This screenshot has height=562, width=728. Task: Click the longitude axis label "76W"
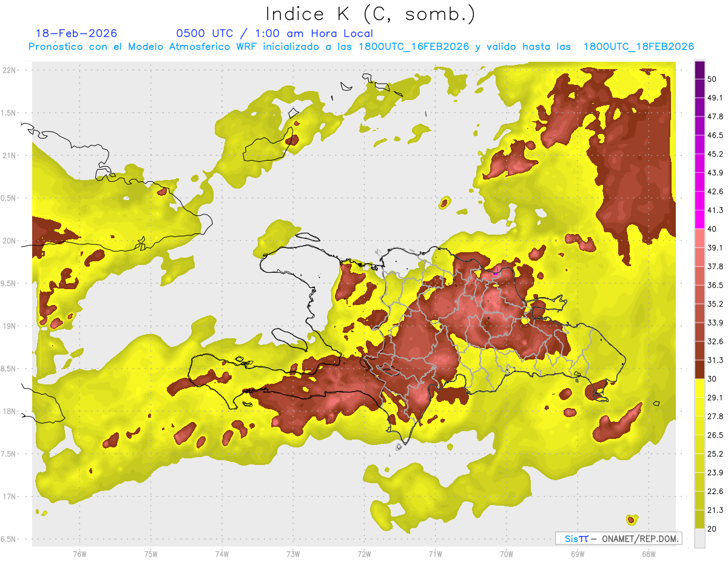[79, 554]
